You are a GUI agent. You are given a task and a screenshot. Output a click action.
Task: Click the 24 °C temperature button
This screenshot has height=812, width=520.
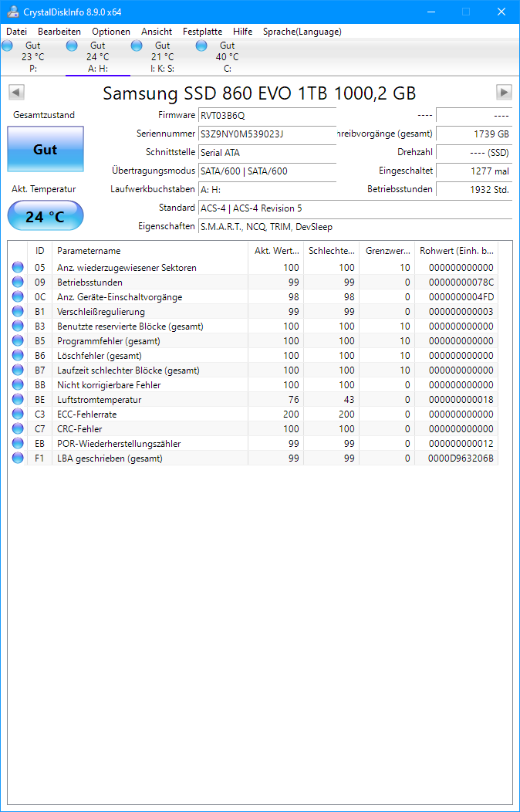pyautogui.click(x=46, y=216)
